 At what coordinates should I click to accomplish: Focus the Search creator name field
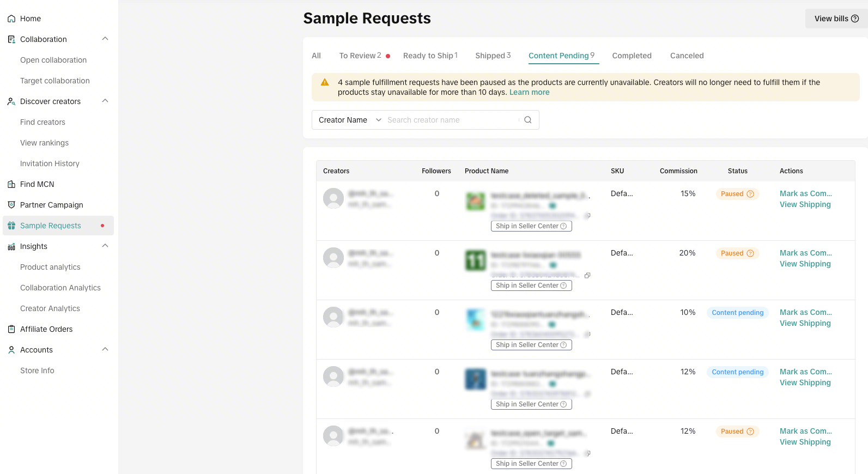(x=451, y=120)
